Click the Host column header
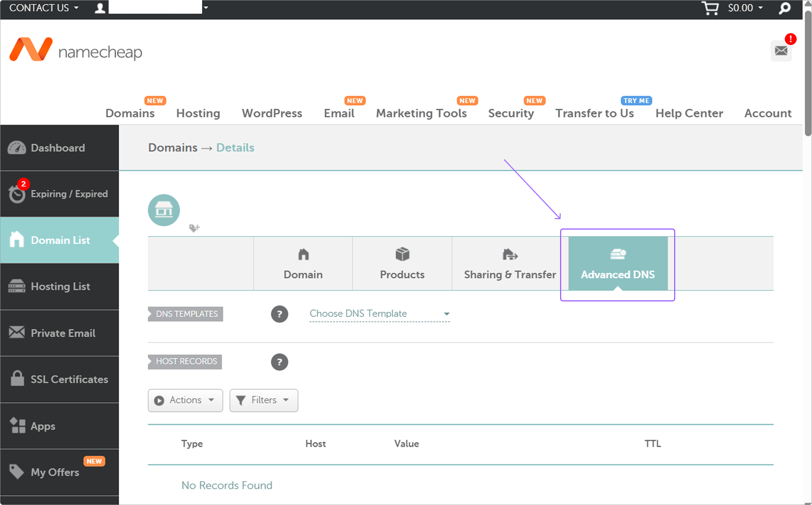The width and height of the screenshot is (812, 505). coord(315,444)
